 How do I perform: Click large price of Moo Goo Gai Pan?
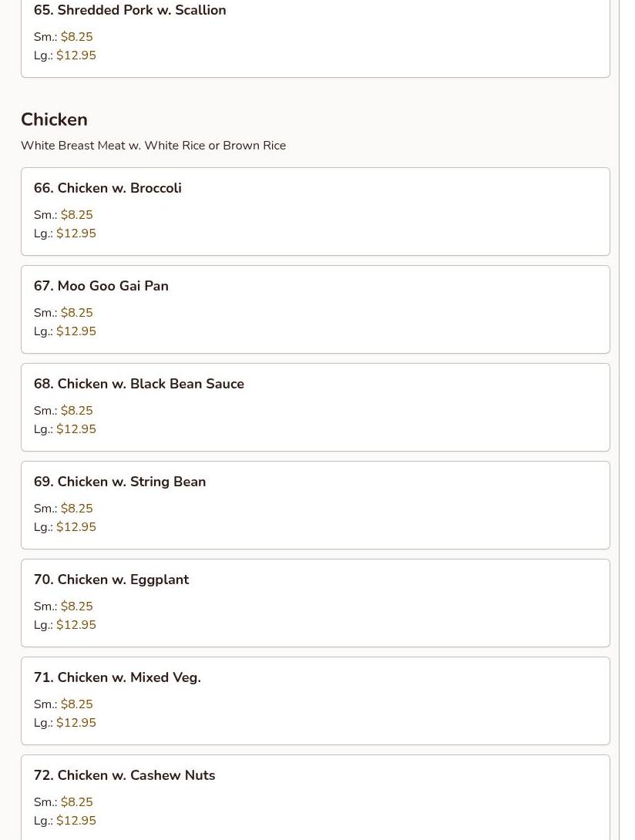click(x=76, y=331)
